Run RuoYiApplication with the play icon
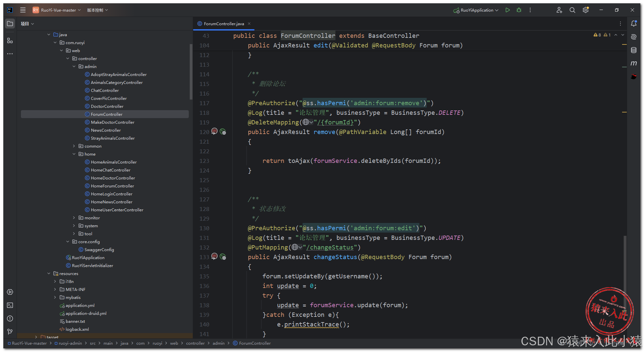This screenshot has height=352, width=644. pyautogui.click(x=508, y=10)
